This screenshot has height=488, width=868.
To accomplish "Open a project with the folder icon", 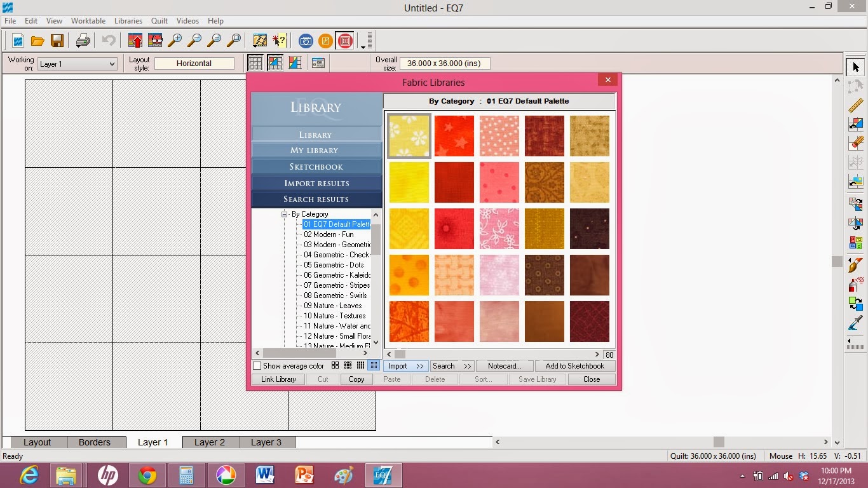I will [37, 41].
